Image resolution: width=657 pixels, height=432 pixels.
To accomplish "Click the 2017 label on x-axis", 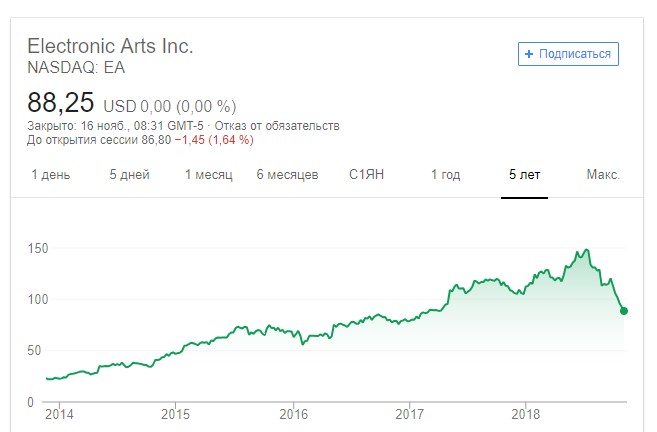I will pos(410,412).
